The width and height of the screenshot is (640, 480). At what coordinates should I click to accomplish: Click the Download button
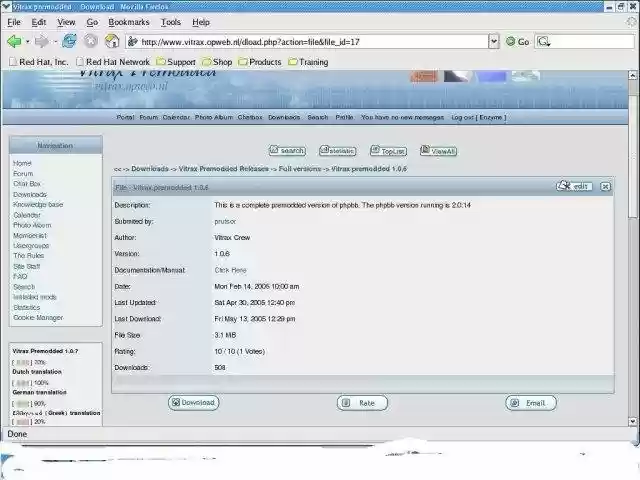(x=193, y=402)
